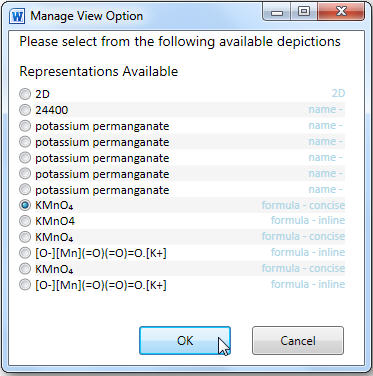Choose KMnO₄ concise option above first SMILES string
373x376 pixels.
click(x=25, y=237)
